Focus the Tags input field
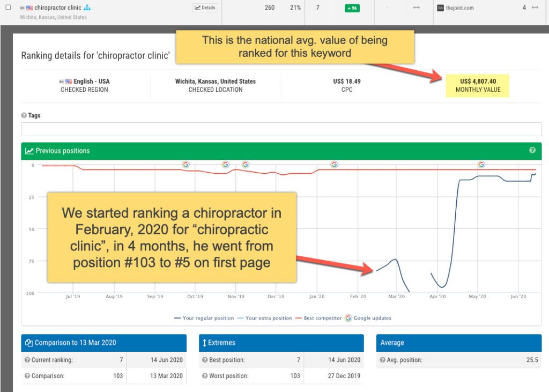This screenshot has width=549, height=392. [x=281, y=129]
